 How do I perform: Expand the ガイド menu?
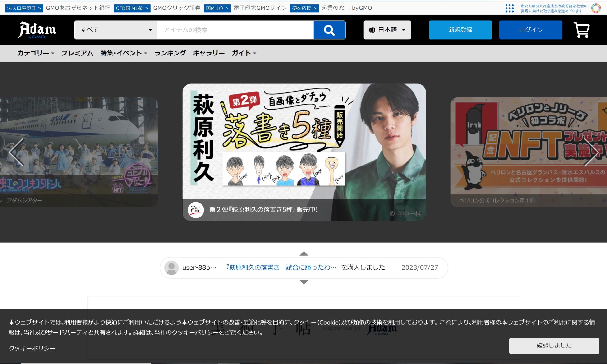click(244, 53)
